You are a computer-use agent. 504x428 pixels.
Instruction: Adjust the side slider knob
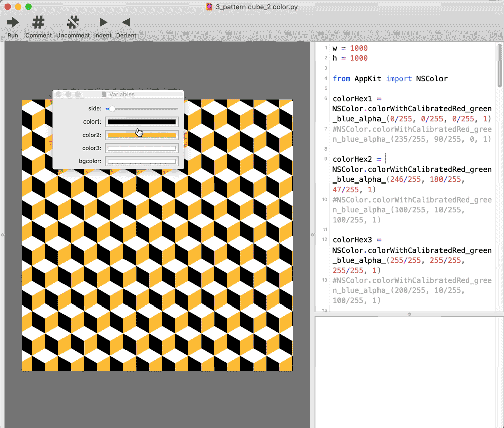(x=112, y=109)
